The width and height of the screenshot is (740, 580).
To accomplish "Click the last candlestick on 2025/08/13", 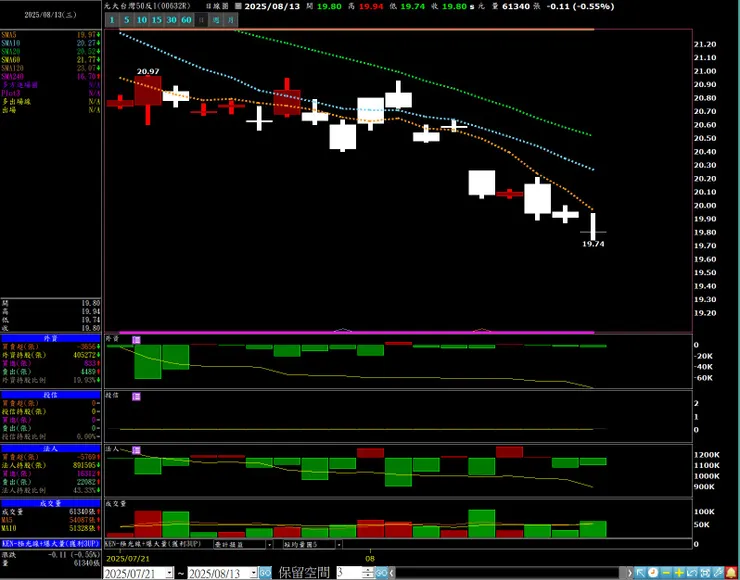I will 593,227.
